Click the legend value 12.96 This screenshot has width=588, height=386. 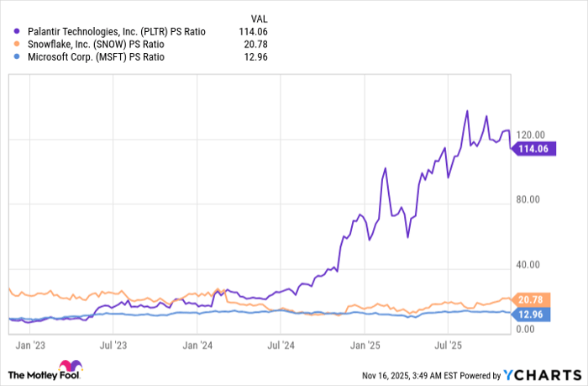coord(255,57)
